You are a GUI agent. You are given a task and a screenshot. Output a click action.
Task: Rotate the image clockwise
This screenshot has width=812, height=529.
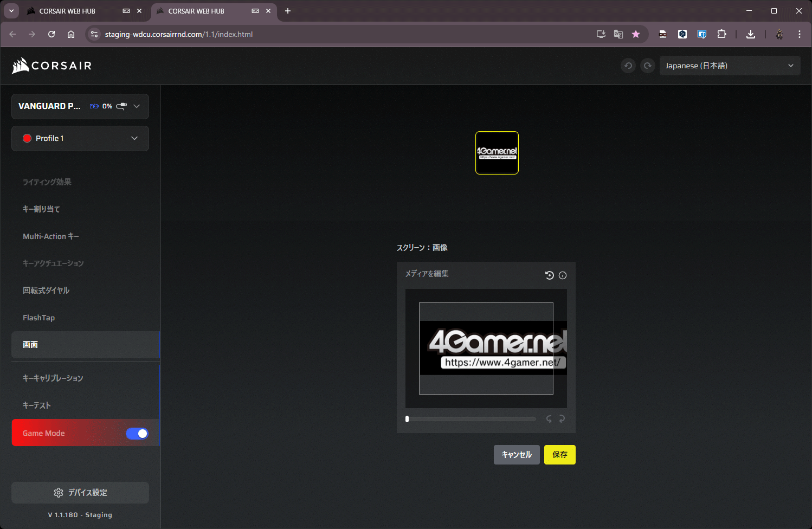[x=562, y=419]
